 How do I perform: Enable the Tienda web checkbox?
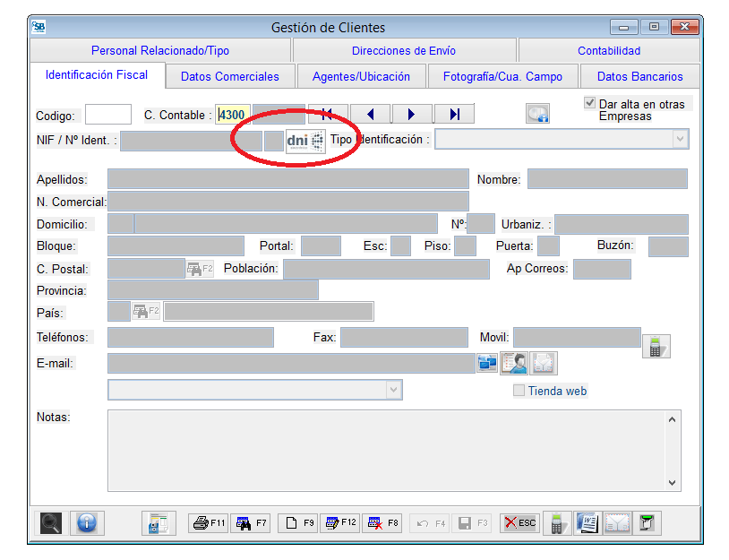tap(519, 391)
